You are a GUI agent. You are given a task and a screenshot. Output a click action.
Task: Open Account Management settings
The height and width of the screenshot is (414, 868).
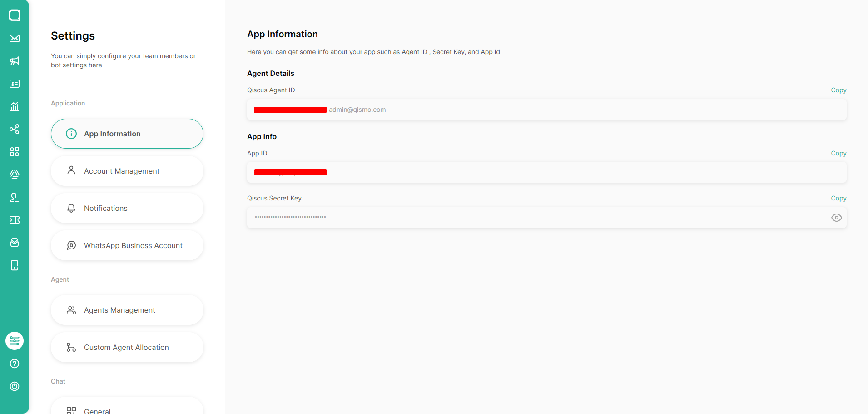pos(127,171)
